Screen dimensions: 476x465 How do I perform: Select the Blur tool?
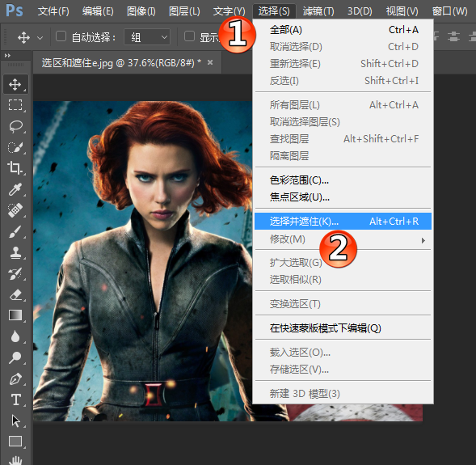point(15,336)
